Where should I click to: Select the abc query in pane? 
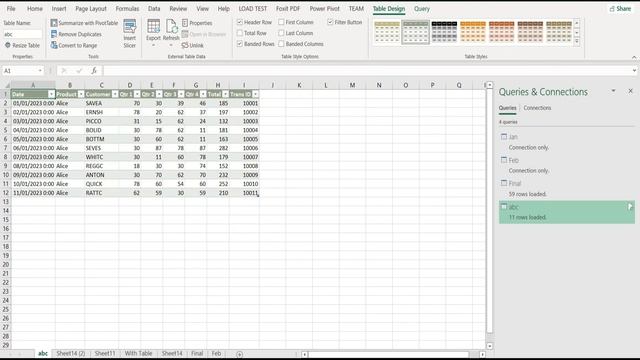pos(567,212)
